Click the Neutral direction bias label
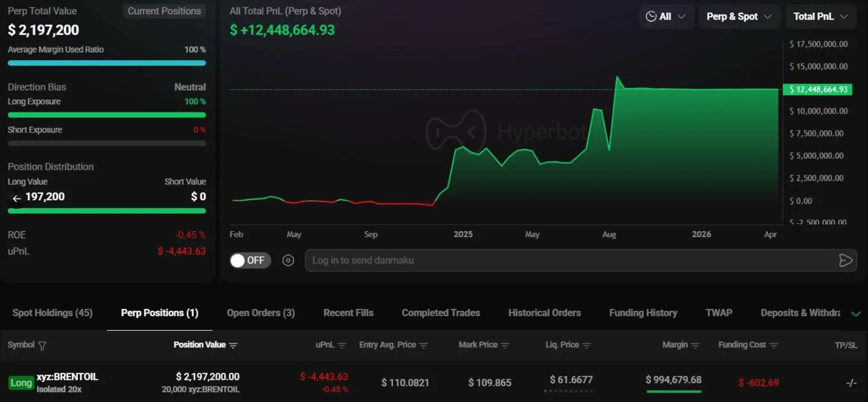Viewport: 868px width, 402px height. pos(190,87)
